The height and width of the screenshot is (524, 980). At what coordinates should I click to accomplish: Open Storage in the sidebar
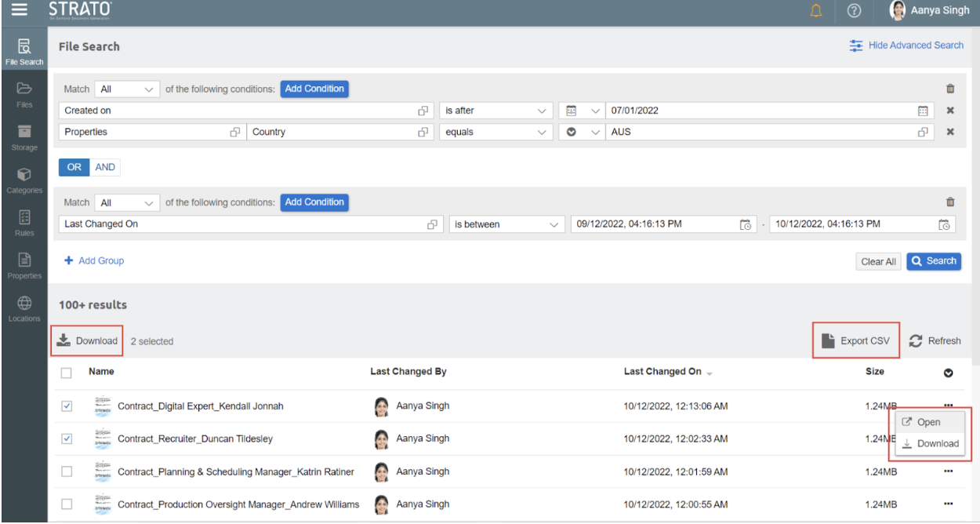24,136
